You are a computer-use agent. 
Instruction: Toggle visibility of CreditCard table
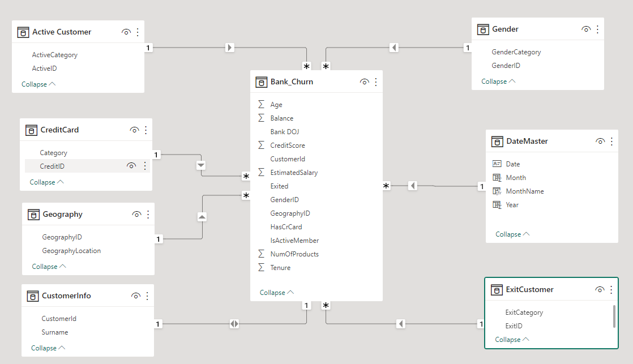point(134,130)
